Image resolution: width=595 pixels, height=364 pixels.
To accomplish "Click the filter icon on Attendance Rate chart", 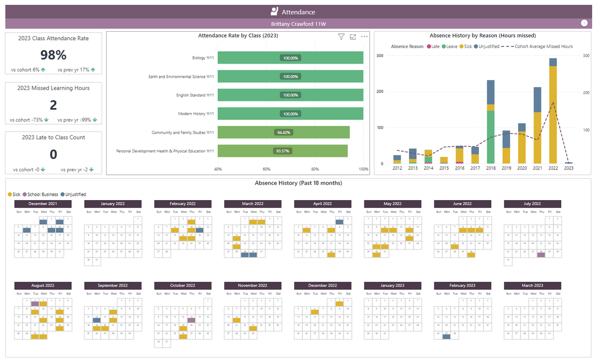I will click(x=341, y=37).
